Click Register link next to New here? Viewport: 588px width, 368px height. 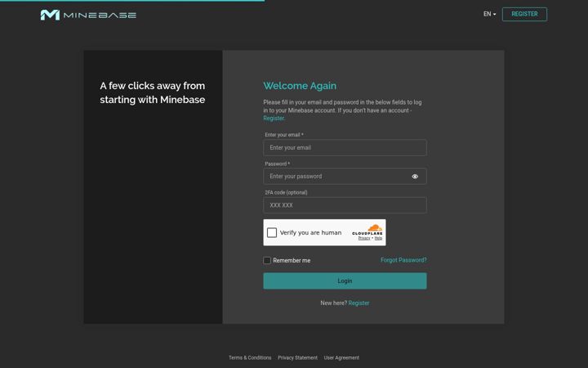pos(359,303)
